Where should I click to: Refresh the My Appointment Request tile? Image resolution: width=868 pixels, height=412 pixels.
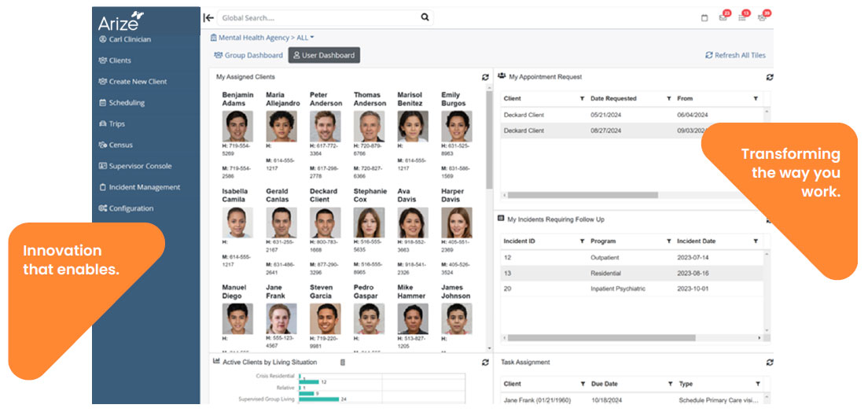[x=770, y=78]
